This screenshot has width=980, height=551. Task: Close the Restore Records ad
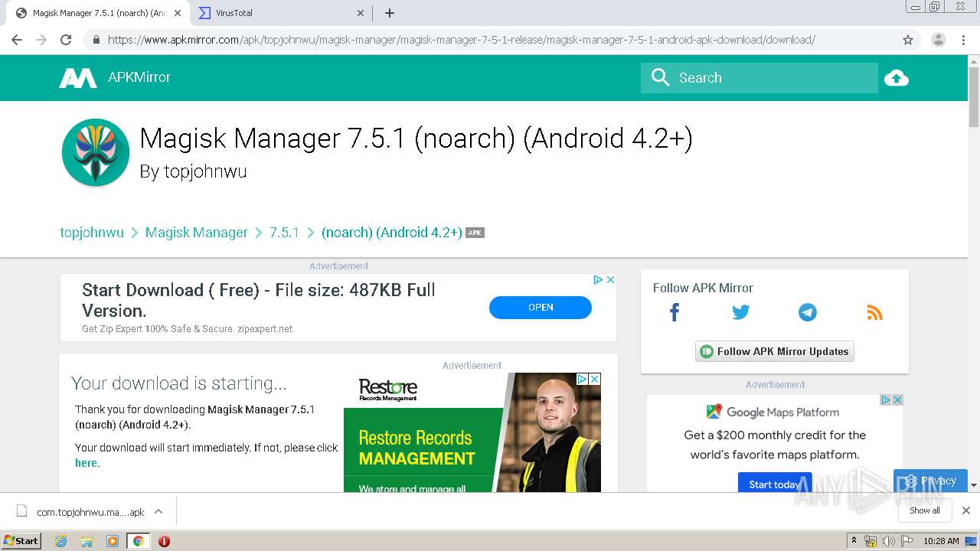click(x=595, y=379)
